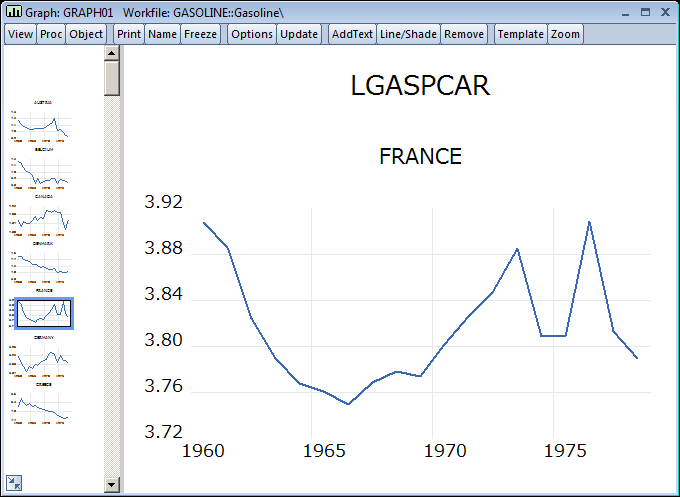
Task: Select the Greece graph thumbnail
Action: pyautogui.click(x=42, y=403)
